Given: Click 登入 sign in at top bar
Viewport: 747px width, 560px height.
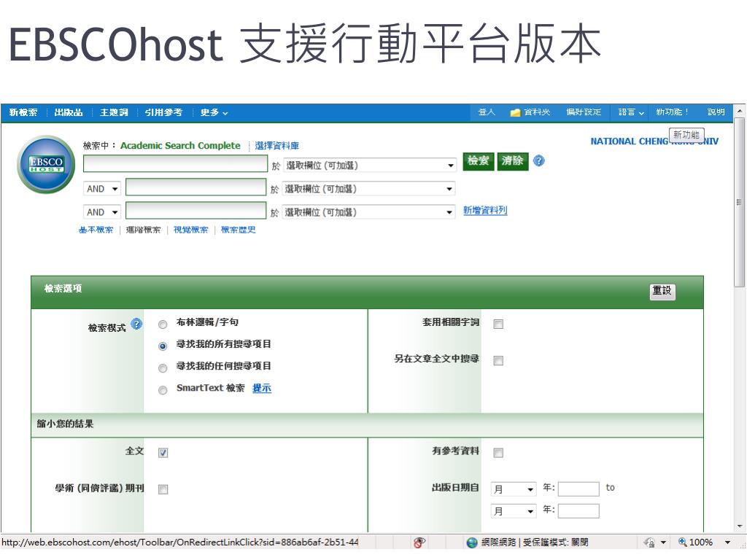Looking at the screenshot, I should 487,112.
